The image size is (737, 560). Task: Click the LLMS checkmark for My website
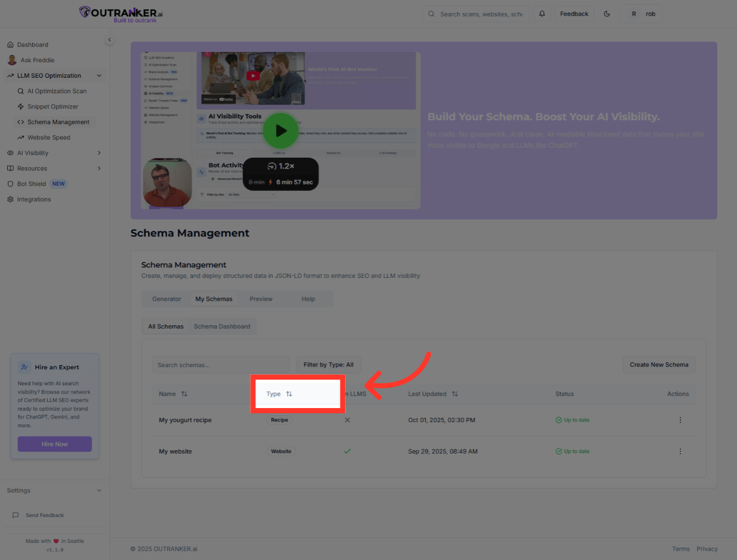tap(347, 451)
